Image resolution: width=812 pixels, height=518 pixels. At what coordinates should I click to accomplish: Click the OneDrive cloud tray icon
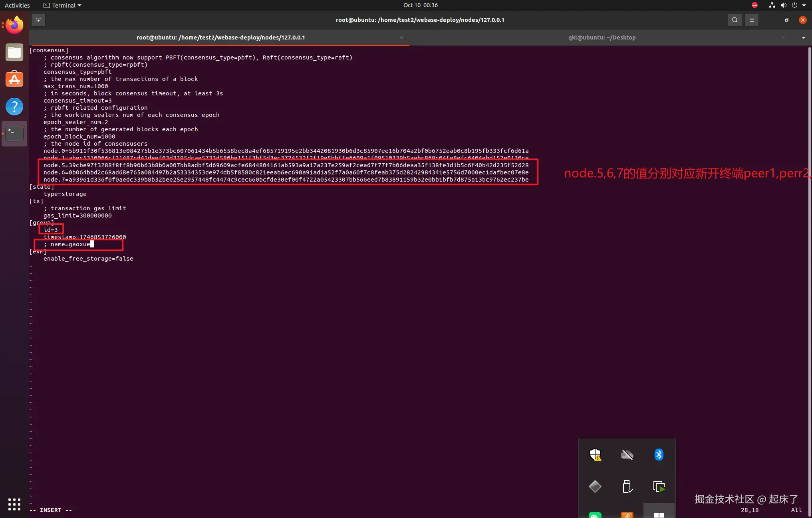click(627, 455)
